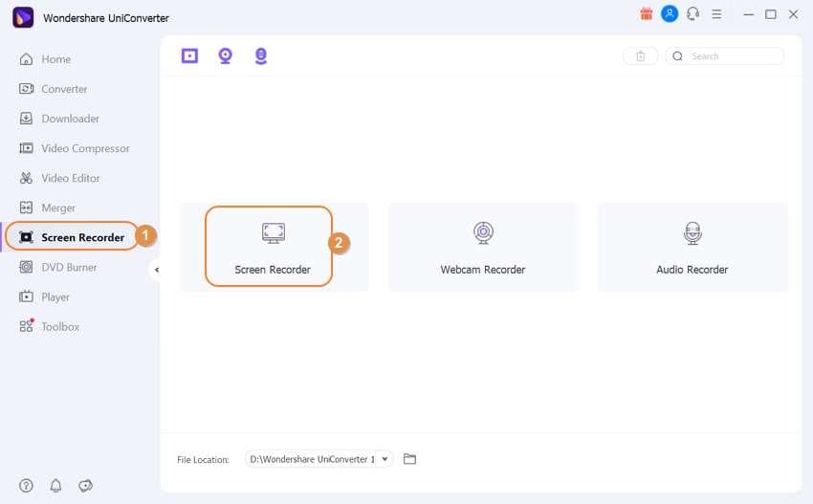
Task: Select Merger in the sidebar
Action: pos(47,208)
